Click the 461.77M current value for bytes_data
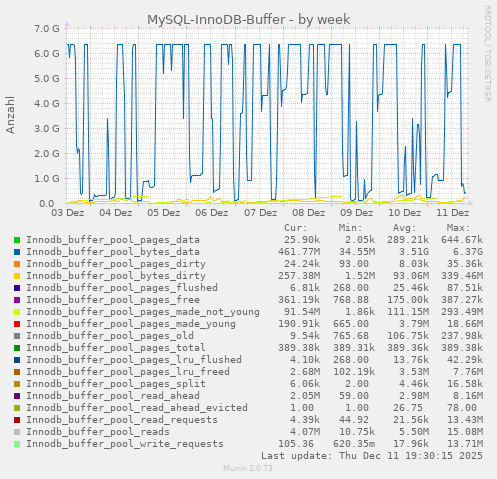 point(299,252)
